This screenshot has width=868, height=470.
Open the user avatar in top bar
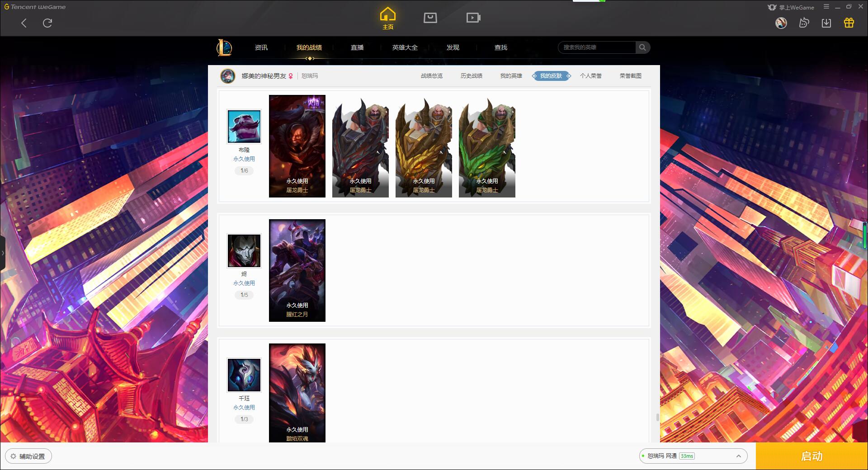781,23
